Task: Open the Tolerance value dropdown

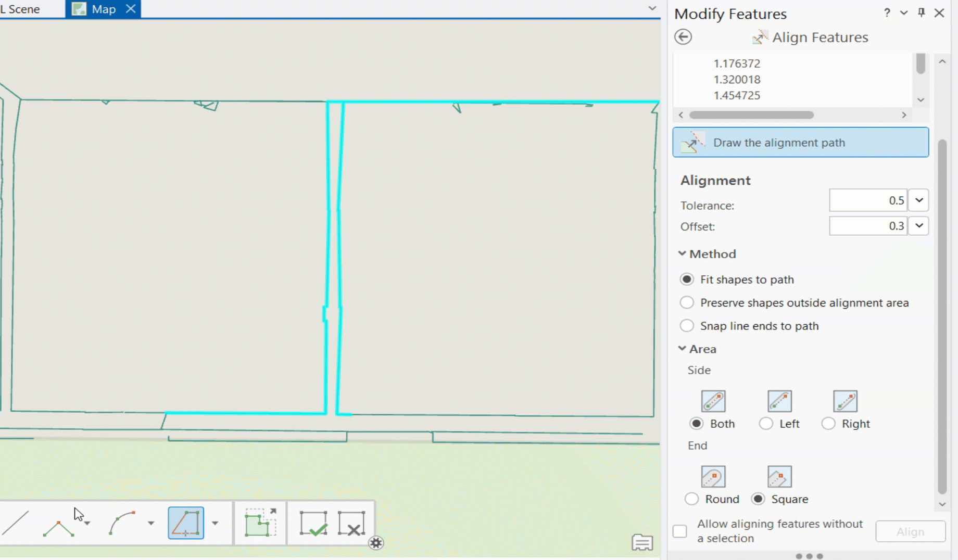Action: coord(918,200)
